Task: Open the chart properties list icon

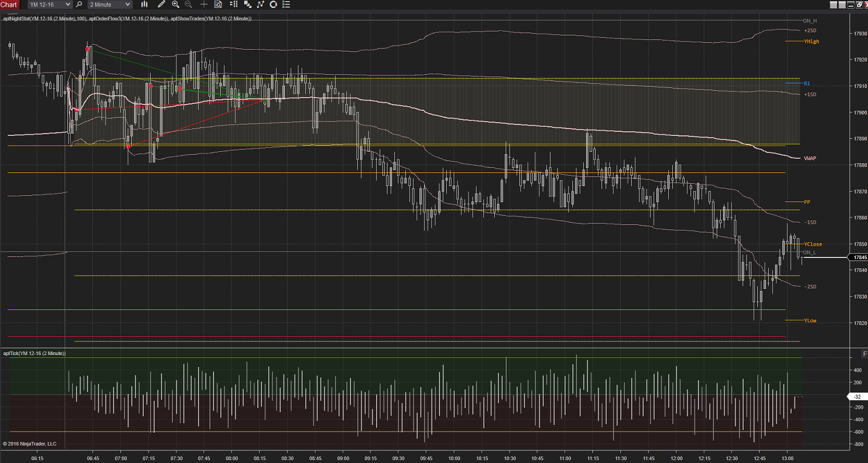Action: (x=286, y=5)
